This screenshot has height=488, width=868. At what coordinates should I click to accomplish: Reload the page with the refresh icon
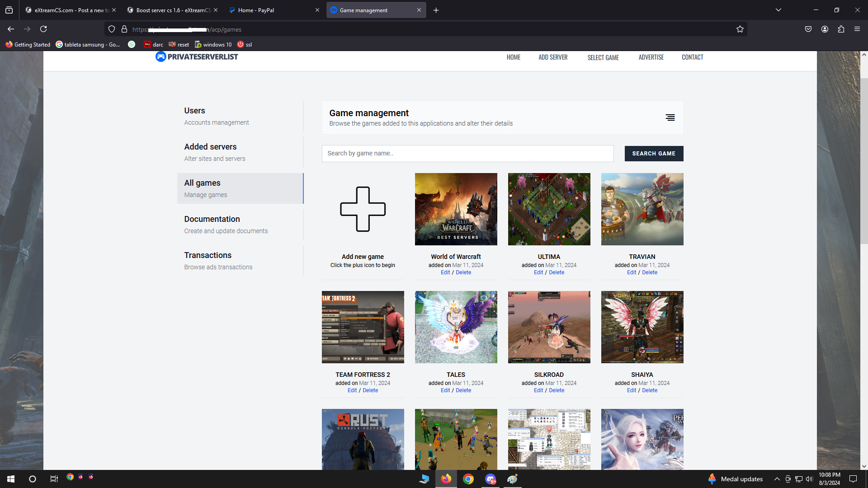point(43,29)
